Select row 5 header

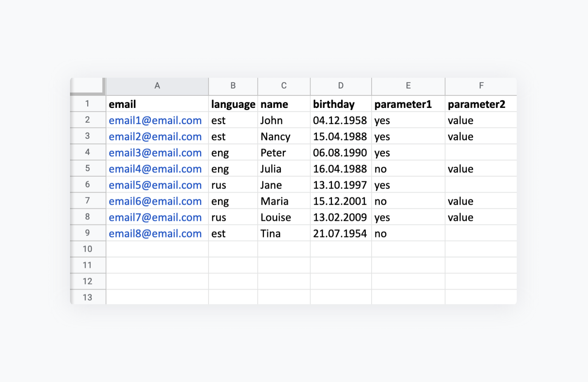tap(87, 168)
